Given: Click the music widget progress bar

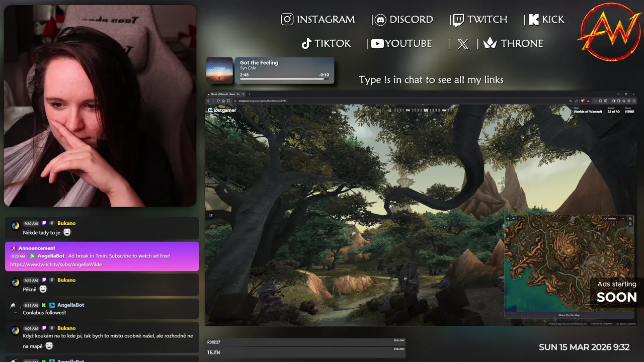Looking at the screenshot, I should pyautogui.click(x=284, y=79).
